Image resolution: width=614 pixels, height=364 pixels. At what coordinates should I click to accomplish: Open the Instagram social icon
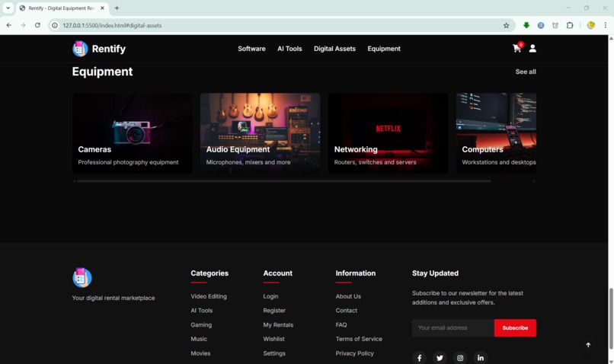click(x=460, y=358)
